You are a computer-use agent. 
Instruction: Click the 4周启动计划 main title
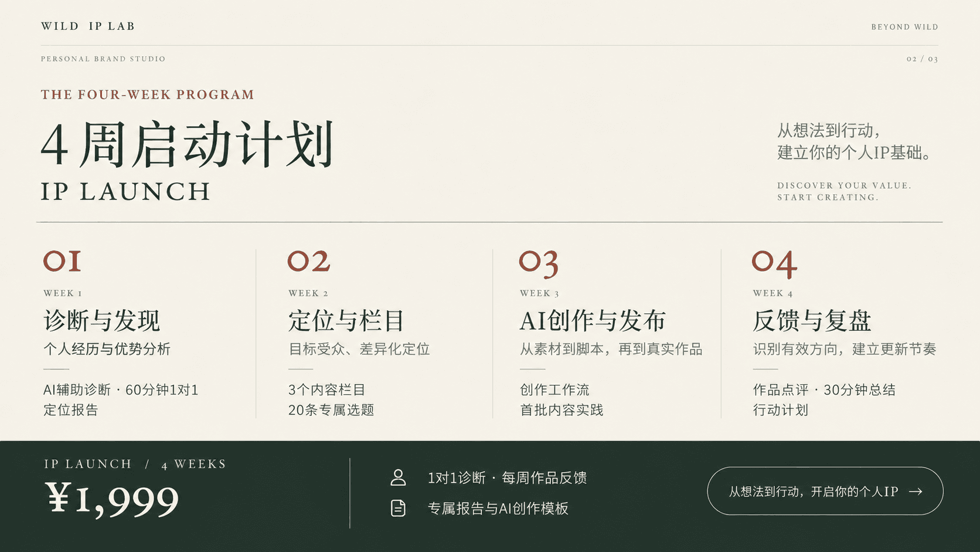(x=188, y=144)
